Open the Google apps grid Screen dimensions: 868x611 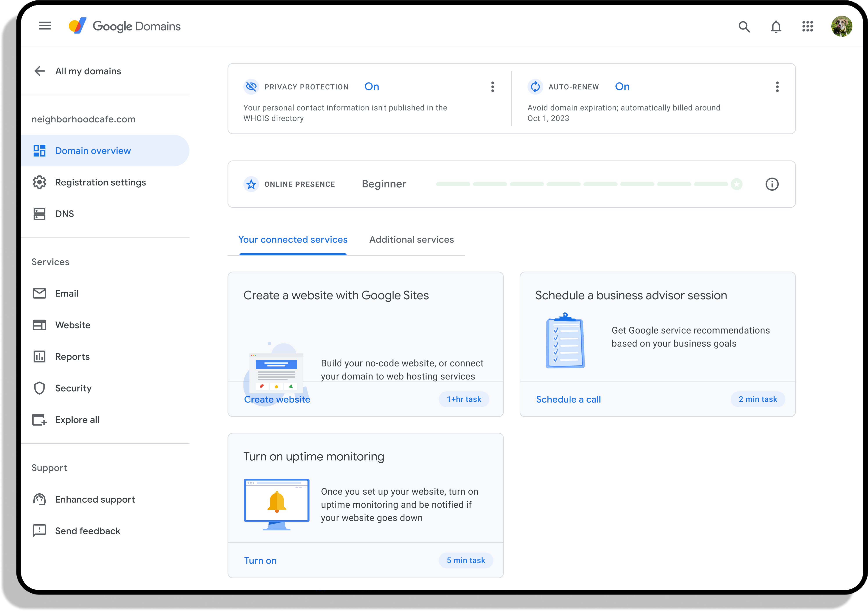(807, 27)
